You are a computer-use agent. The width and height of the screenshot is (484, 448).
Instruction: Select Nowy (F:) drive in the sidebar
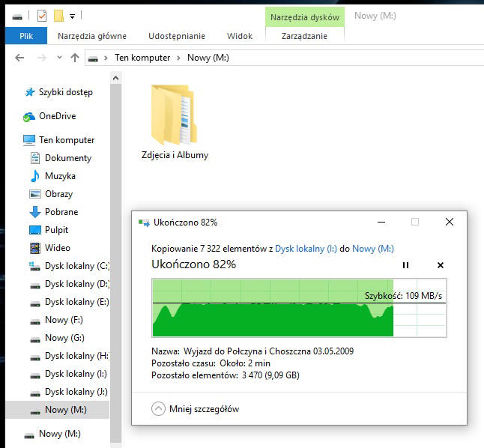[x=64, y=320]
